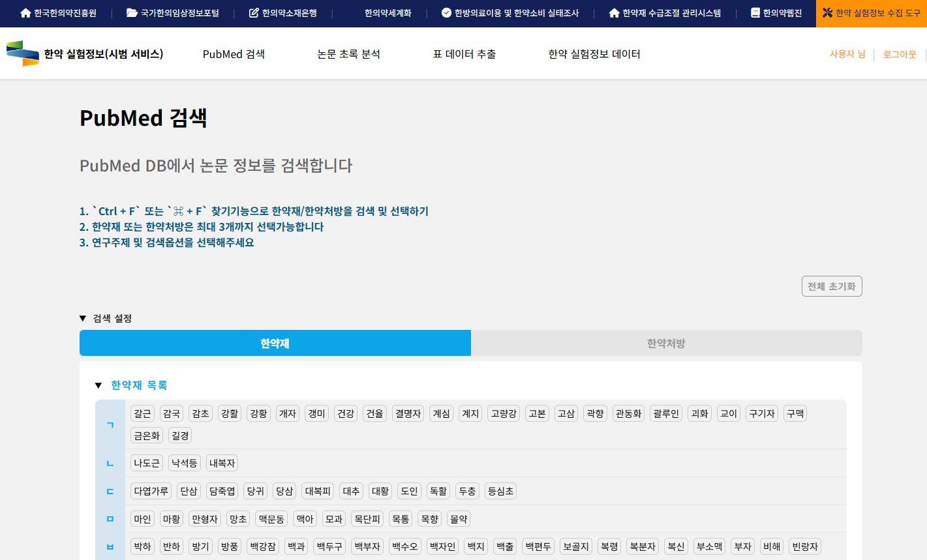
Task: Select the herb 백수오
Action: 405,546
